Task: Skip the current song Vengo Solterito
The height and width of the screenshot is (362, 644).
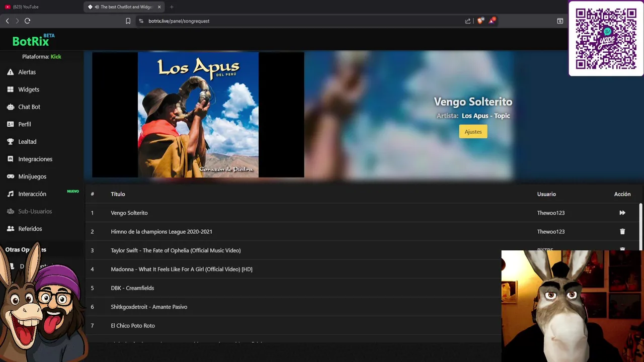Action: pyautogui.click(x=622, y=213)
